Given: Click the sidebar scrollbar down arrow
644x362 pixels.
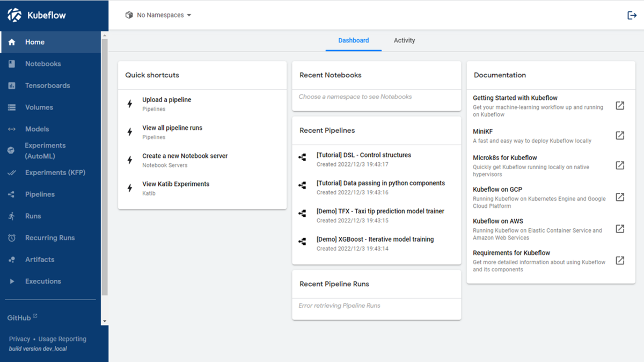Looking at the screenshot, I should tap(105, 321).
